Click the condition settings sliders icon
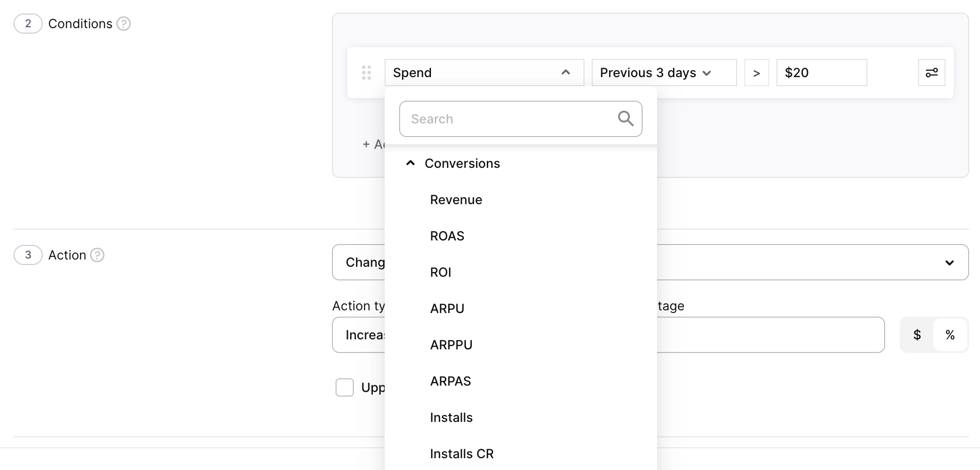The height and width of the screenshot is (470, 980). tap(931, 73)
